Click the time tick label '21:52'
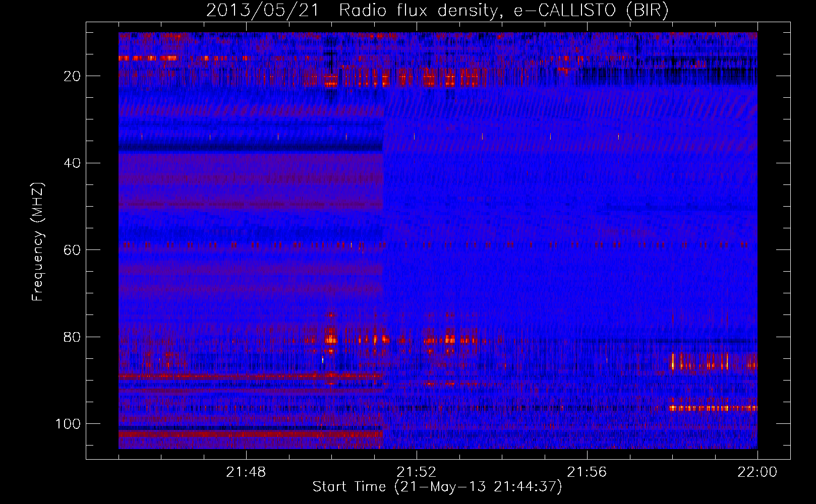The image size is (816, 504). [417, 472]
